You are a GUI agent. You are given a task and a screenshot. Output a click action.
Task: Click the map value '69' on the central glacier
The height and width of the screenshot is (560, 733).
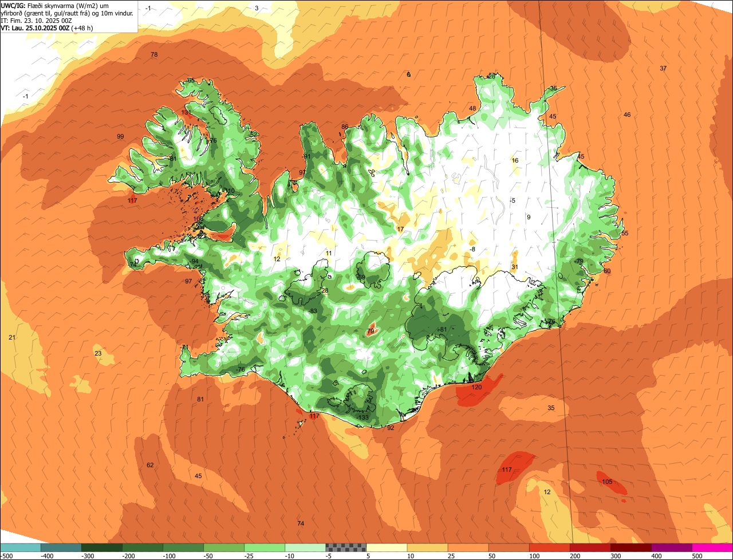coord(361,277)
